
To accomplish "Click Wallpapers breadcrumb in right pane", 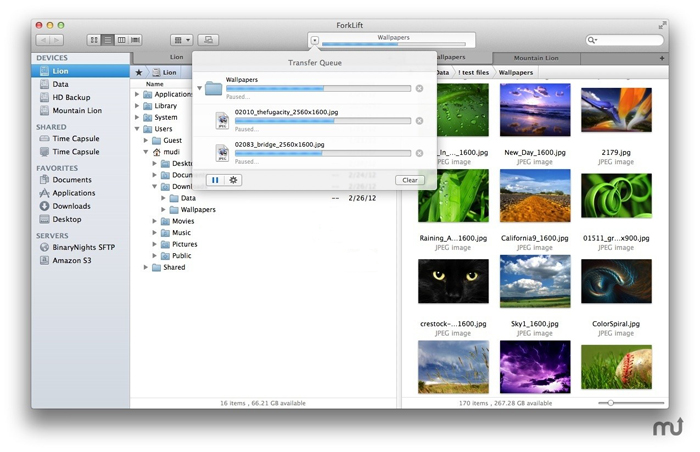I will point(516,72).
